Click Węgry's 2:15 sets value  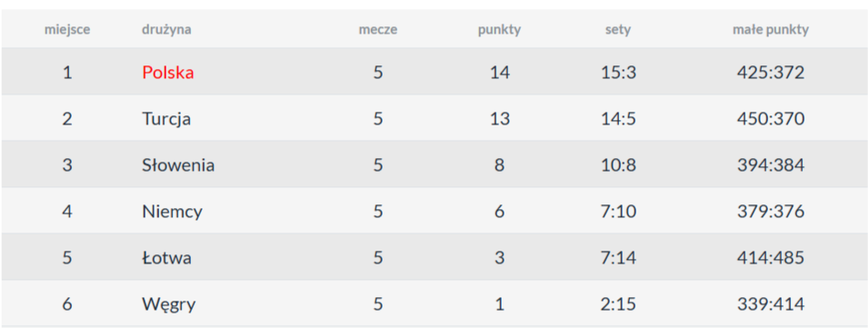(618, 304)
